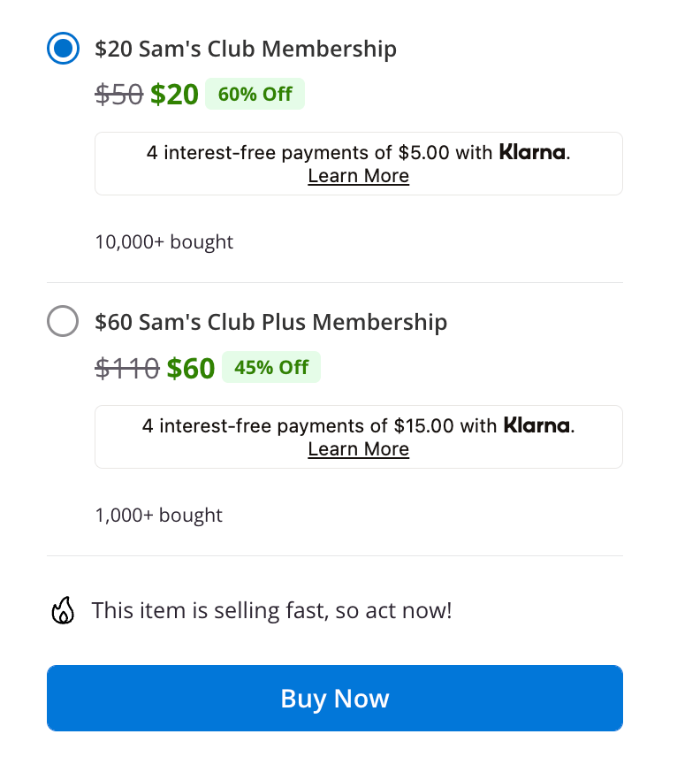Click the 10,000+ bought label

pyautogui.click(x=164, y=241)
